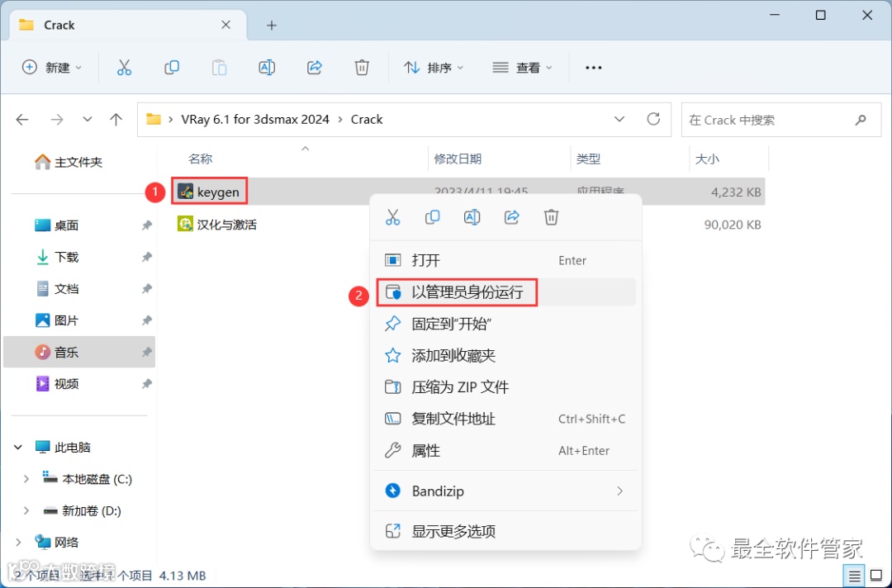Image resolution: width=892 pixels, height=588 pixels.
Task: Open the toolbar three-dots more options
Action: click(593, 68)
